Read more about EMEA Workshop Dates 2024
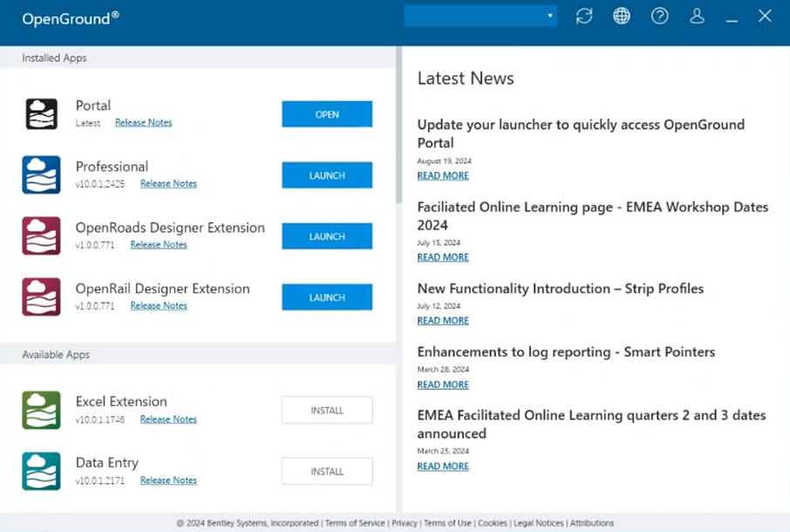 click(x=443, y=257)
